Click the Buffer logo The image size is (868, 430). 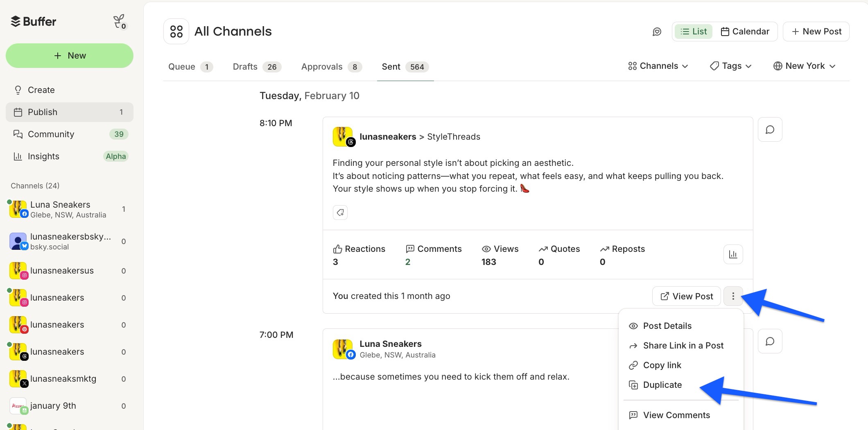coord(33,21)
